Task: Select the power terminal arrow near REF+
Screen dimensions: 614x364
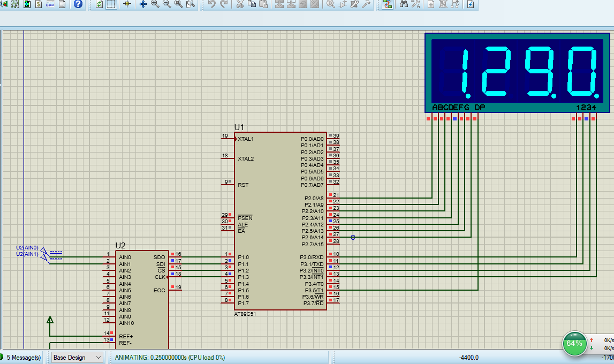Action: click(50, 321)
